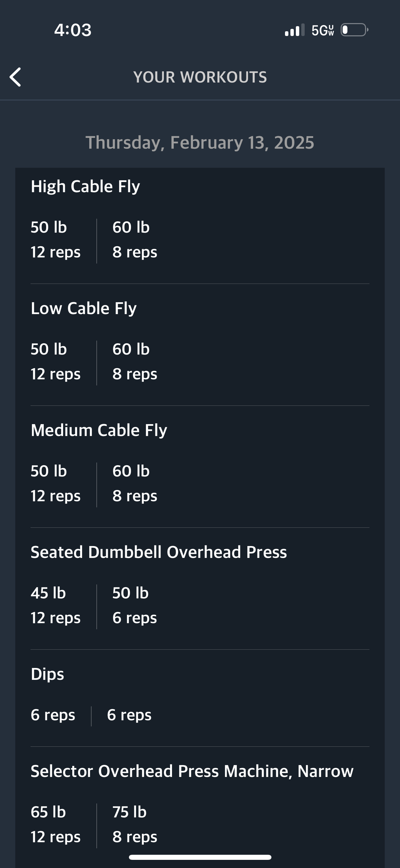Tap the home indicator bar

[200, 857]
